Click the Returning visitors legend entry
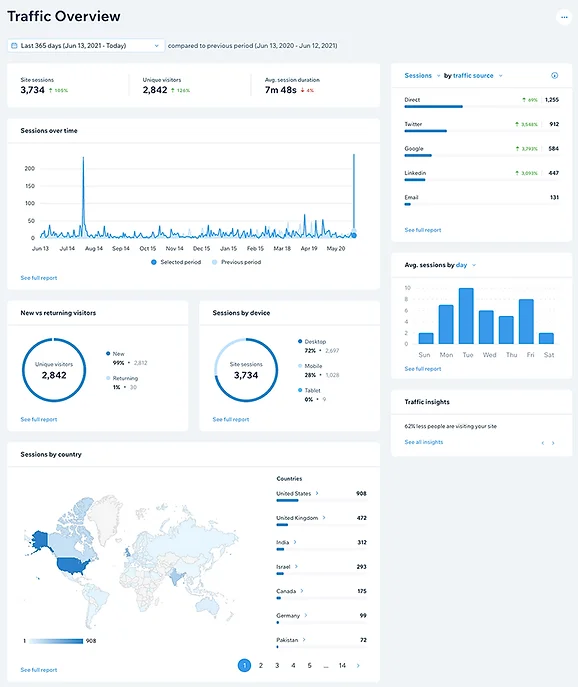This screenshot has width=578, height=687. click(x=122, y=382)
